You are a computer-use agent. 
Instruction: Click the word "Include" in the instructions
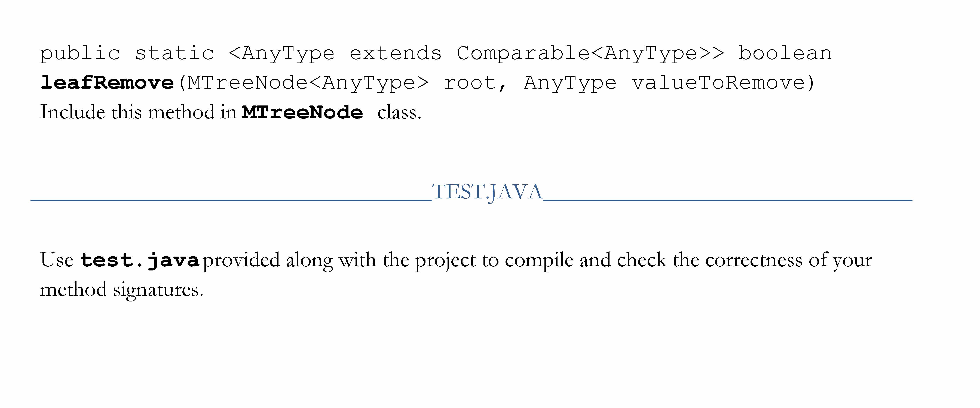(73, 113)
